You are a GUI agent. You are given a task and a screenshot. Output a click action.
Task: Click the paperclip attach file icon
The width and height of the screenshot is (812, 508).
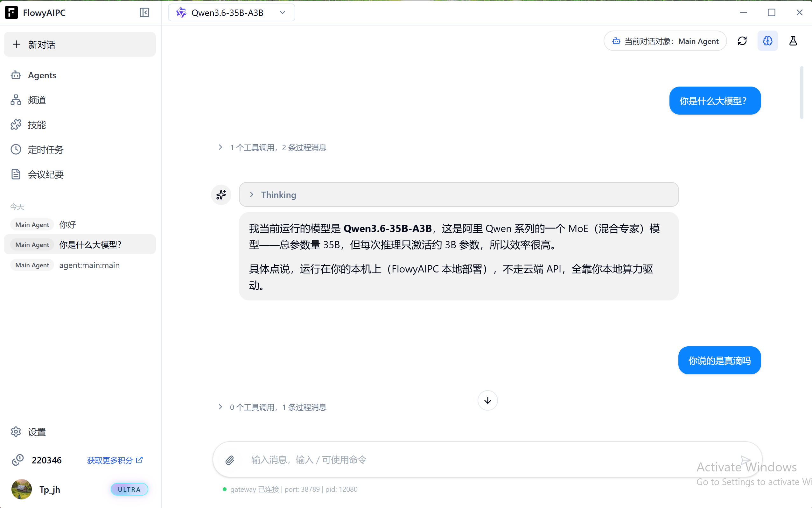coord(230,460)
